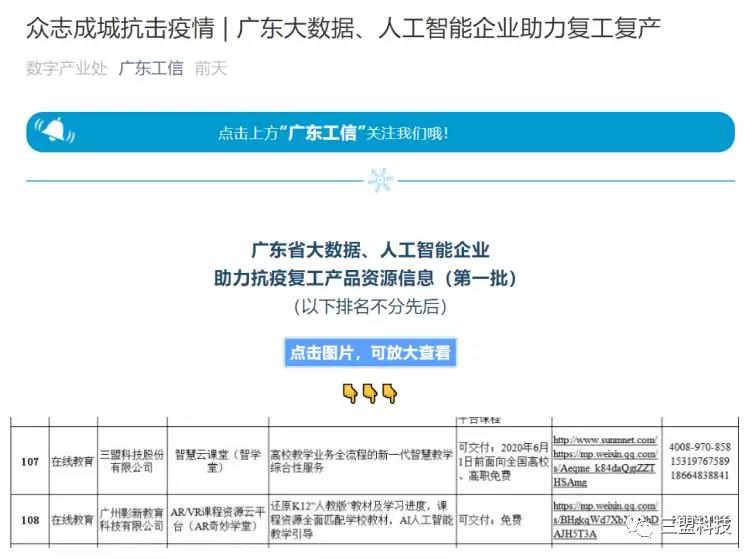Click the middle pointing-down hand emoji

369,393
